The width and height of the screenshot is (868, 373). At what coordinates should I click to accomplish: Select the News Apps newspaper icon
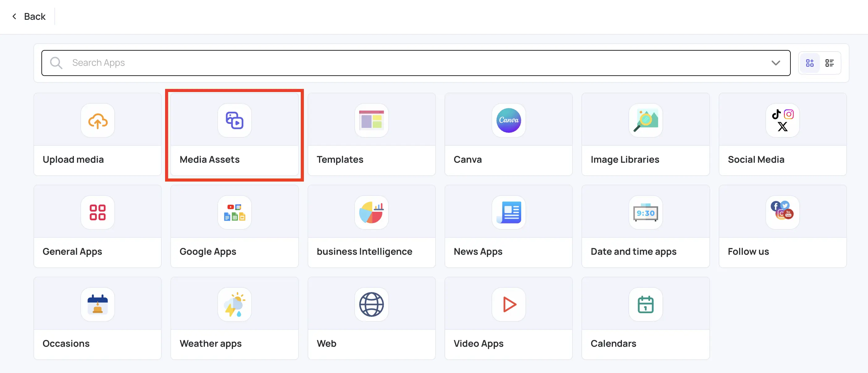point(508,212)
